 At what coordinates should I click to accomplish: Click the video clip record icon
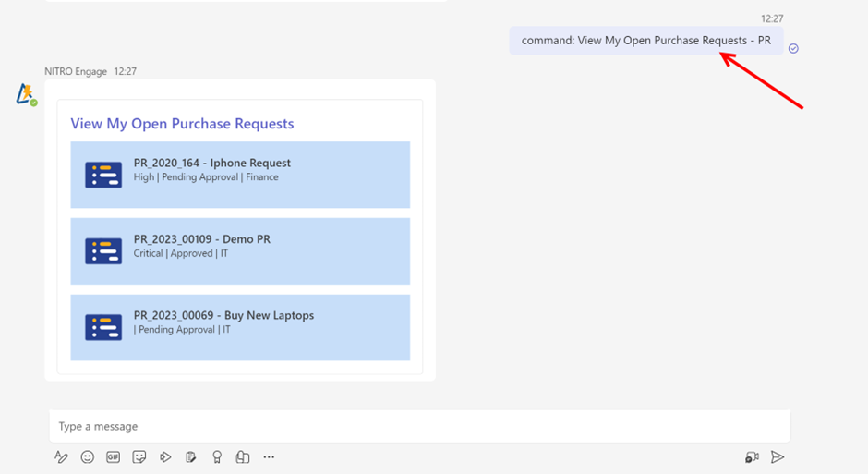[752, 456]
